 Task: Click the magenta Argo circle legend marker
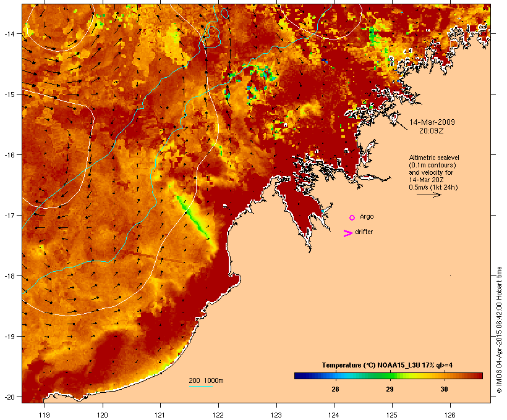pos(352,217)
